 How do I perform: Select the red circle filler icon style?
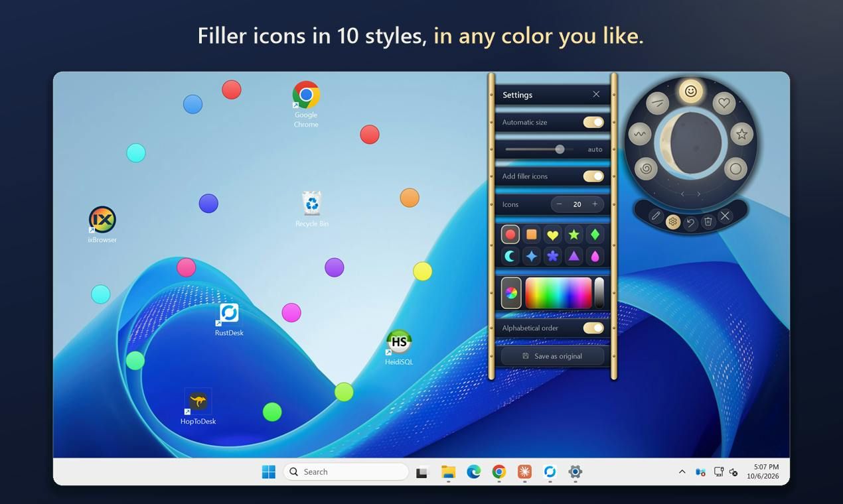(510, 234)
